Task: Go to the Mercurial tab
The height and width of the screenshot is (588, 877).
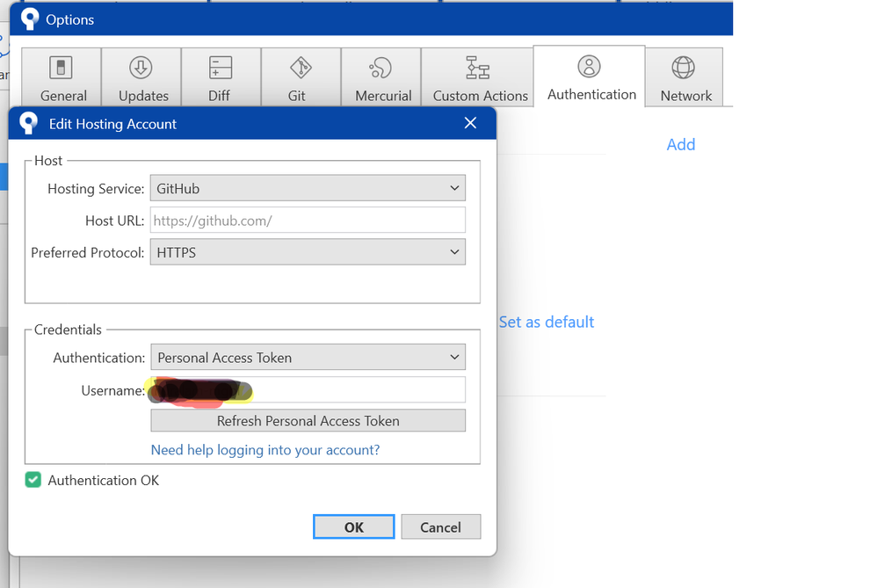Action: tap(381, 77)
